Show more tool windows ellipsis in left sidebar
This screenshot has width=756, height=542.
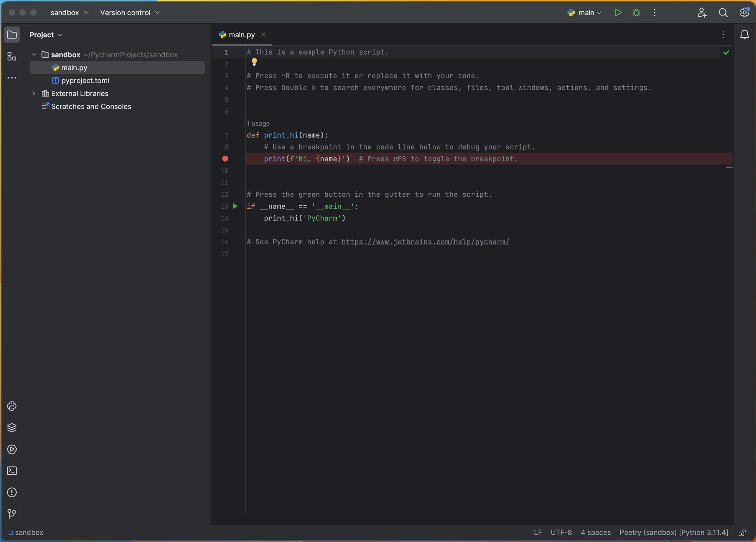pyautogui.click(x=12, y=78)
